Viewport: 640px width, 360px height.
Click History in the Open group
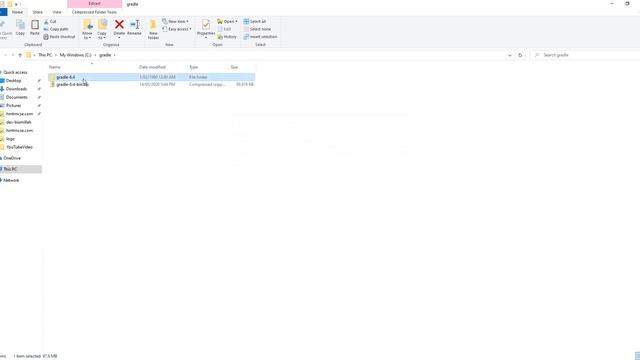(x=227, y=37)
